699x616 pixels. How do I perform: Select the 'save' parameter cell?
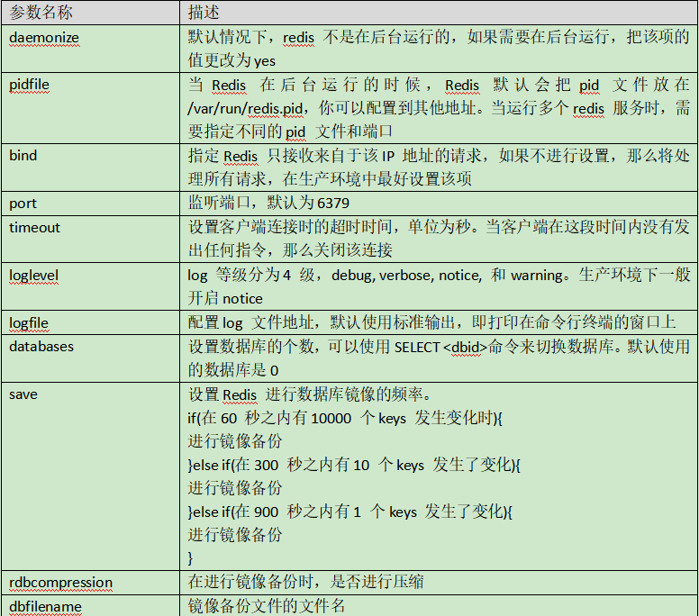coord(90,476)
